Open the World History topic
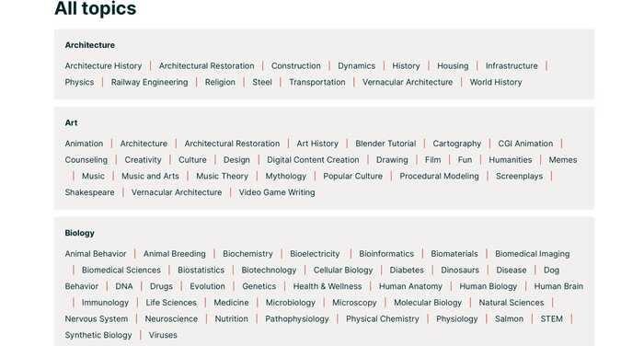The width and height of the screenshot is (644, 346). tap(496, 82)
